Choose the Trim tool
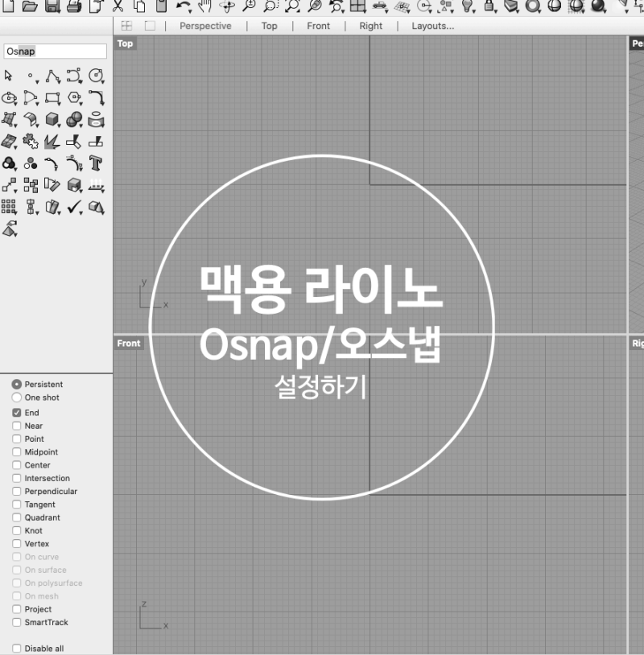 click(74, 141)
